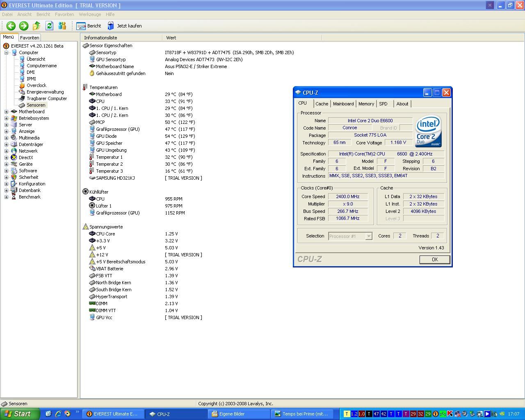Switch to the Memory tab in CPU-Z
525x420 pixels.
[366, 104]
